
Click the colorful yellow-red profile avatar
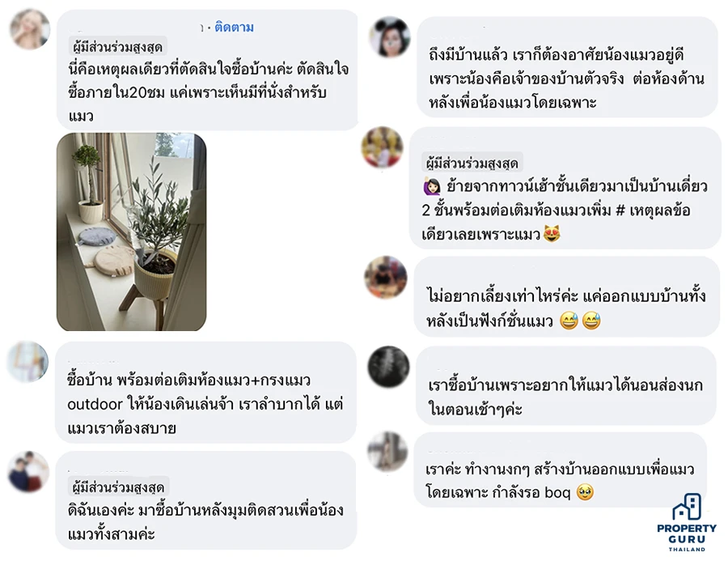point(382,147)
